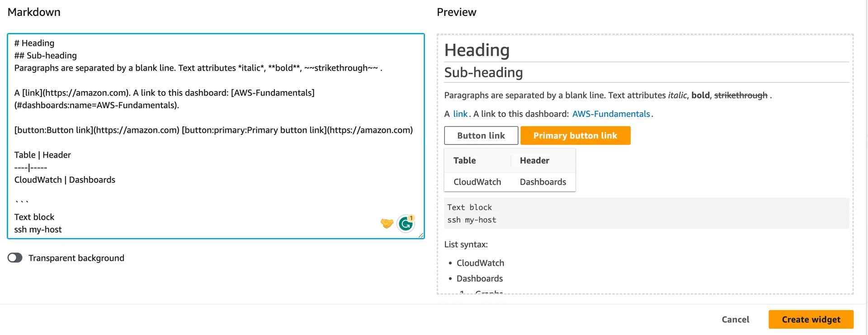Screen dimensions: 868x335
Task: Click the handshake emoji icon in the editor
Action: pos(387,224)
